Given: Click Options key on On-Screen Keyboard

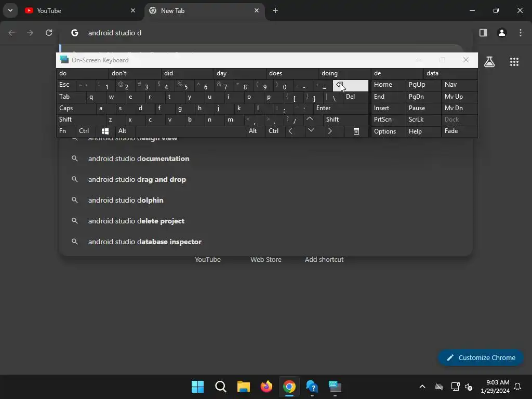Looking at the screenshot, I should point(388,131).
